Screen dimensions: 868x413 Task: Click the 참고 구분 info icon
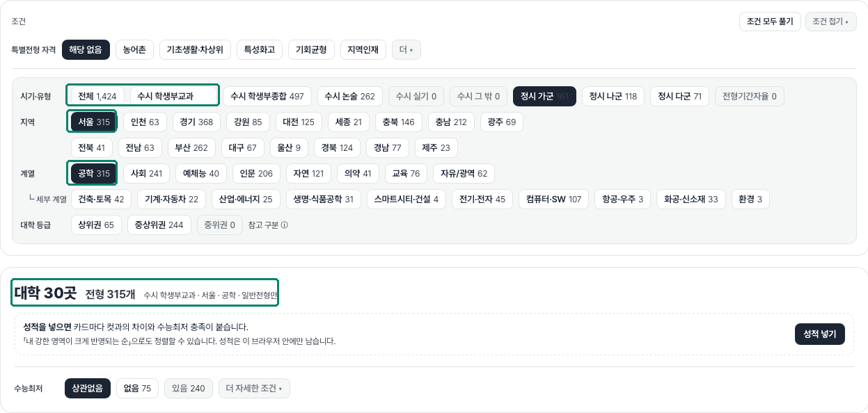coord(285,225)
